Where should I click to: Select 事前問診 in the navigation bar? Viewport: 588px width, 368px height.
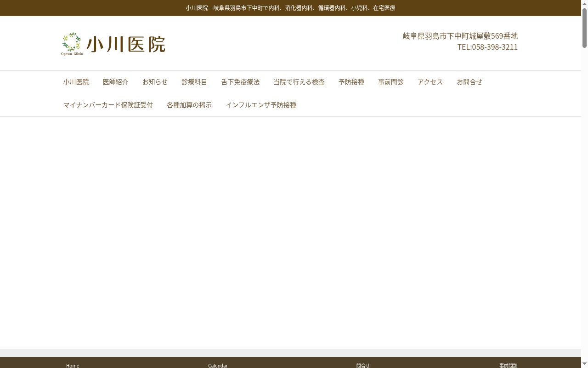tap(391, 82)
